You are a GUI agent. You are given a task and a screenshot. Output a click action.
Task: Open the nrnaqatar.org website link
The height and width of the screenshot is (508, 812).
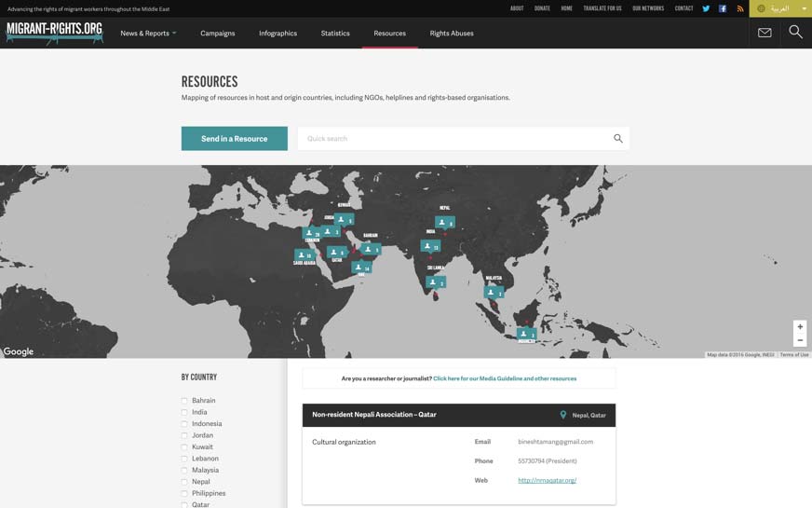547,481
